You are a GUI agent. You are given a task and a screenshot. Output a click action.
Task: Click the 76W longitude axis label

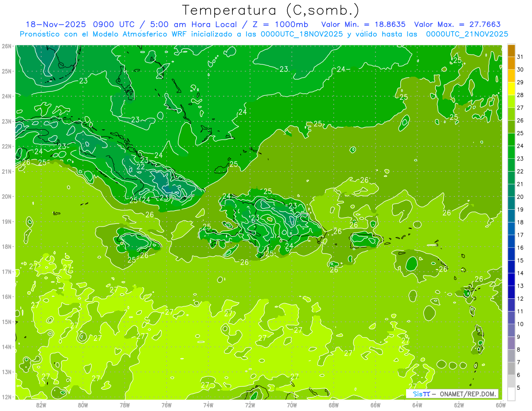pyautogui.click(x=166, y=405)
